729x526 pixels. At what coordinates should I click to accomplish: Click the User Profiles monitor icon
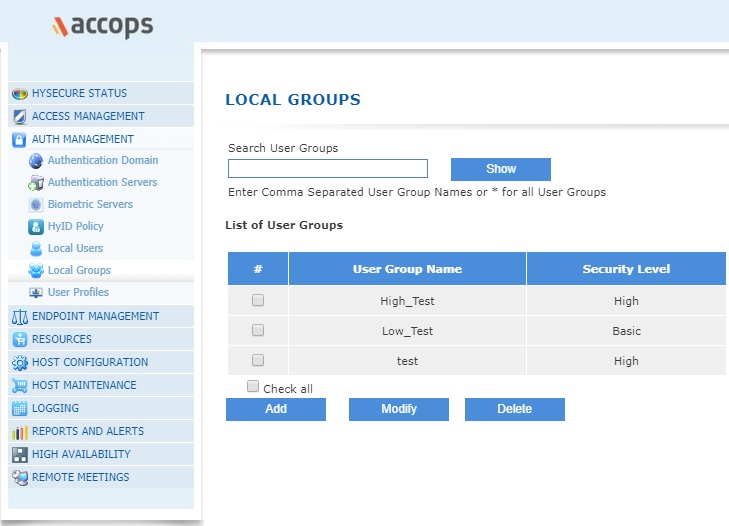[x=36, y=293]
